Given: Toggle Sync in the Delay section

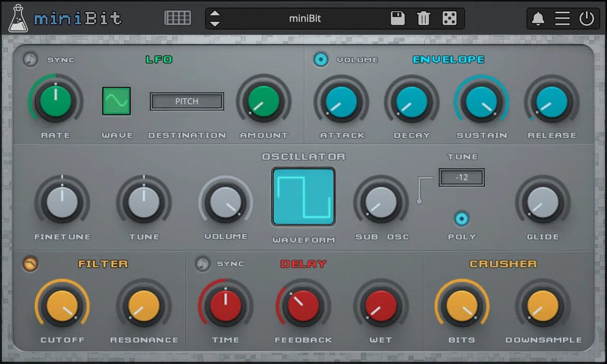Looking at the screenshot, I should pos(202,264).
